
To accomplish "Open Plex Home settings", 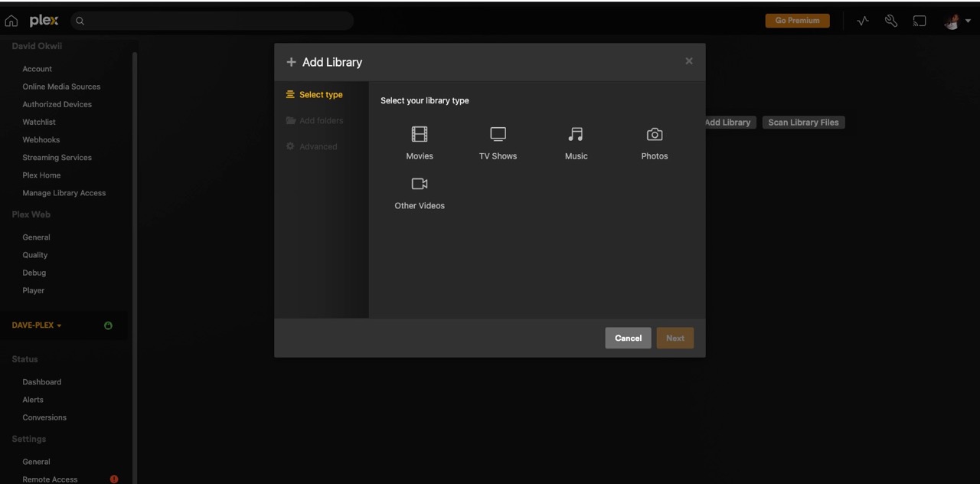I will click(x=41, y=175).
